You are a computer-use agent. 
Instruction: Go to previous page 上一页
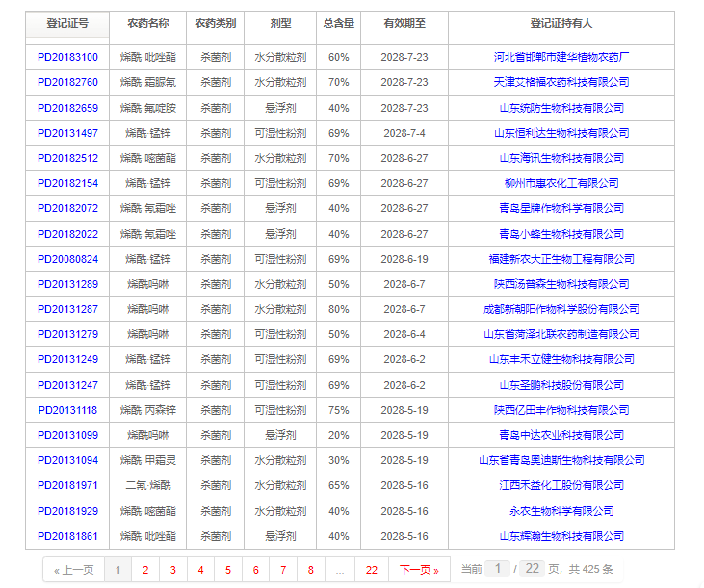[74, 570]
